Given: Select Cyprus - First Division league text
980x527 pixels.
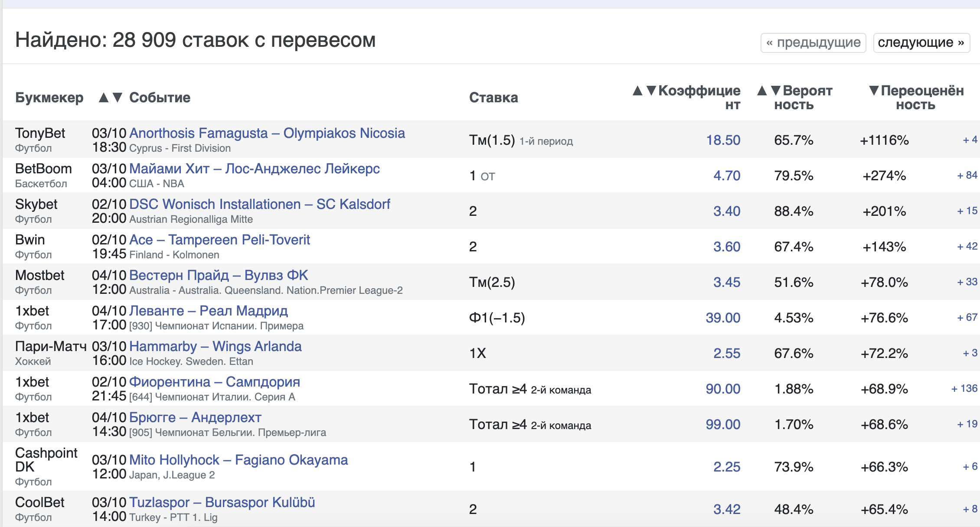Looking at the screenshot, I should coord(180,148).
